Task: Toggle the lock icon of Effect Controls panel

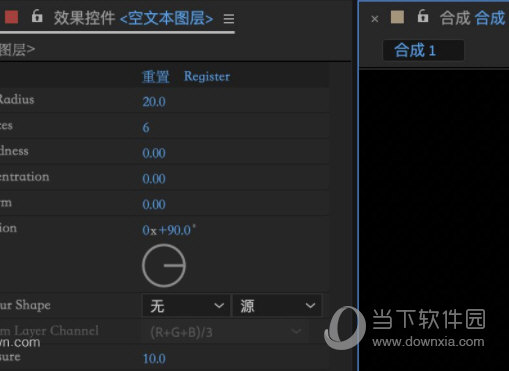Action: tap(37, 16)
